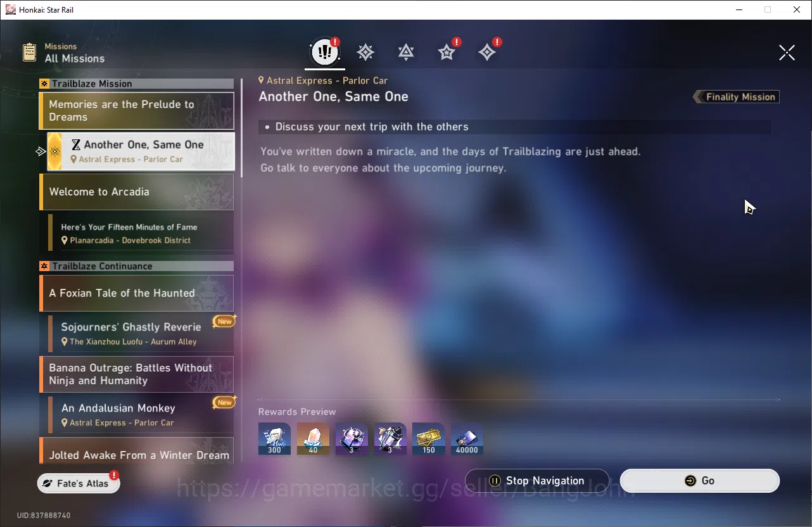Image resolution: width=812 pixels, height=527 pixels.
Task: Click the Missions clipboard icon
Action: click(29, 52)
